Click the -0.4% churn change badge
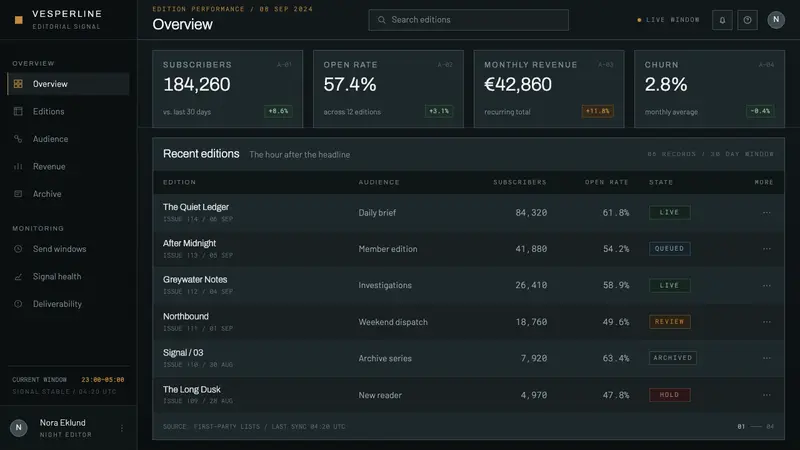The height and width of the screenshot is (450, 800). 760,111
